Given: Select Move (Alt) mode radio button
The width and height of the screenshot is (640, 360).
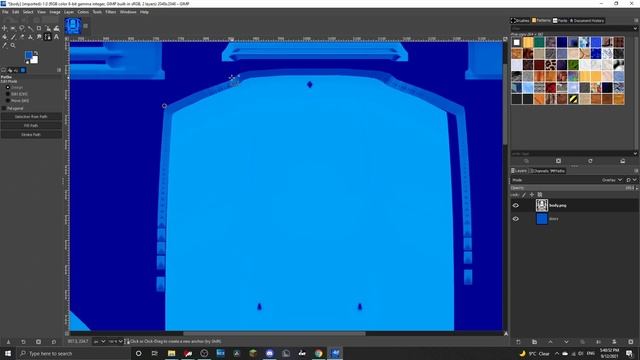Looking at the screenshot, I should pos(8,100).
